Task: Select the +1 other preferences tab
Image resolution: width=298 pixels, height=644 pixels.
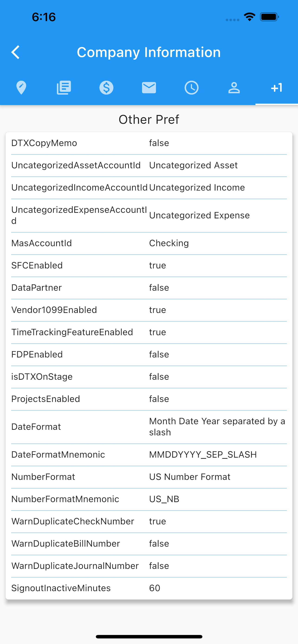Action: click(x=276, y=87)
